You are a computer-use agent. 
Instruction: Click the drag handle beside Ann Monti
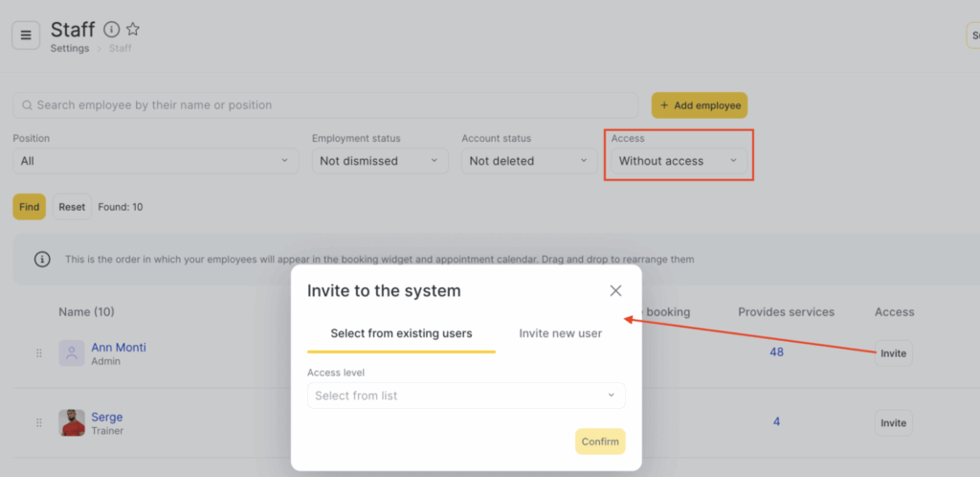pos(38,353)
